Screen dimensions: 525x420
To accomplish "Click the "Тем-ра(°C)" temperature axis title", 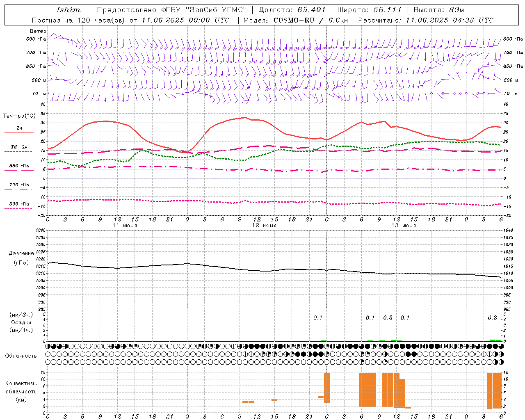I will [19, 116].
